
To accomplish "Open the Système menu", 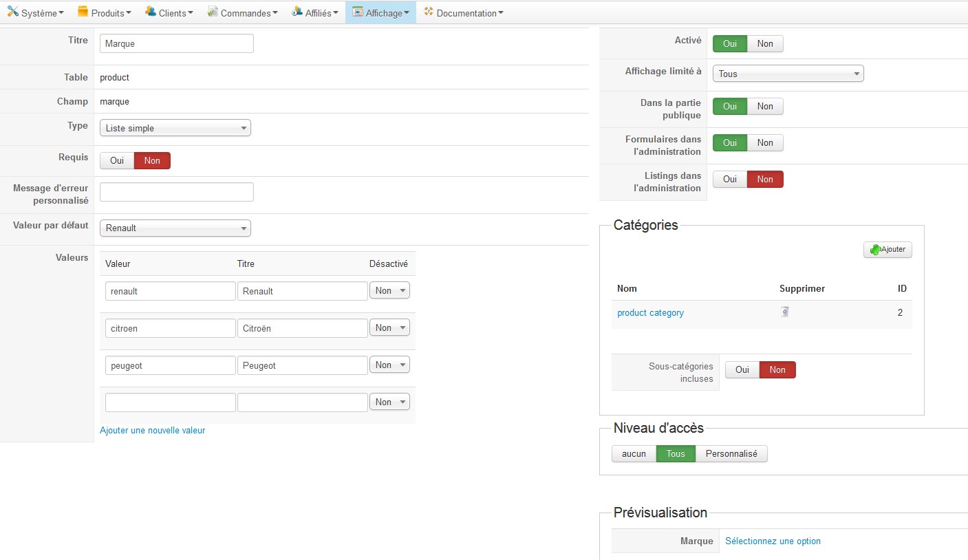I will 36,12.
